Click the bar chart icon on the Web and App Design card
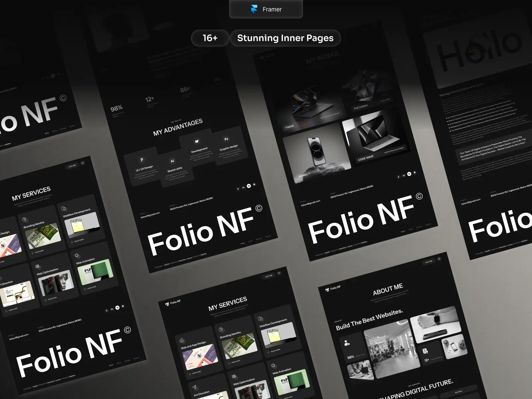 (x=182, y=340)
